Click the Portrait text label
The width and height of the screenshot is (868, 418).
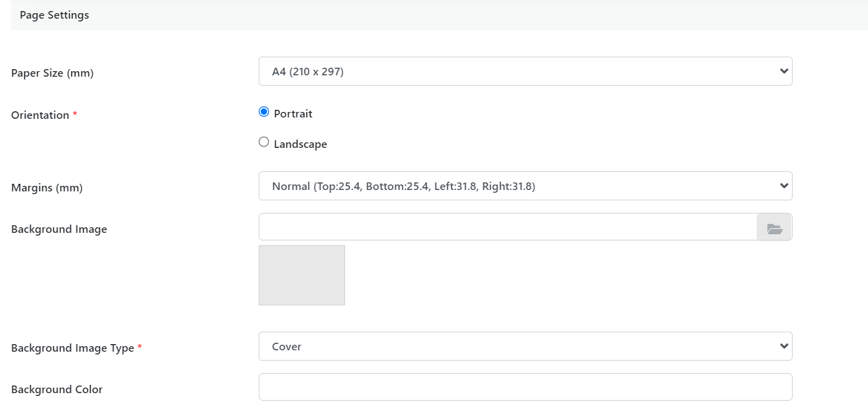tap(293, 113)
